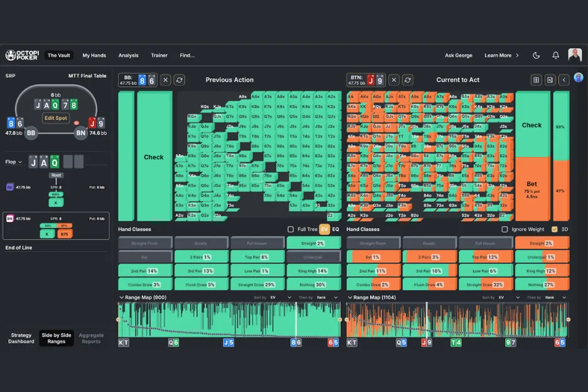
Task: Click the Edit Spot button
Action: (55, 118)
